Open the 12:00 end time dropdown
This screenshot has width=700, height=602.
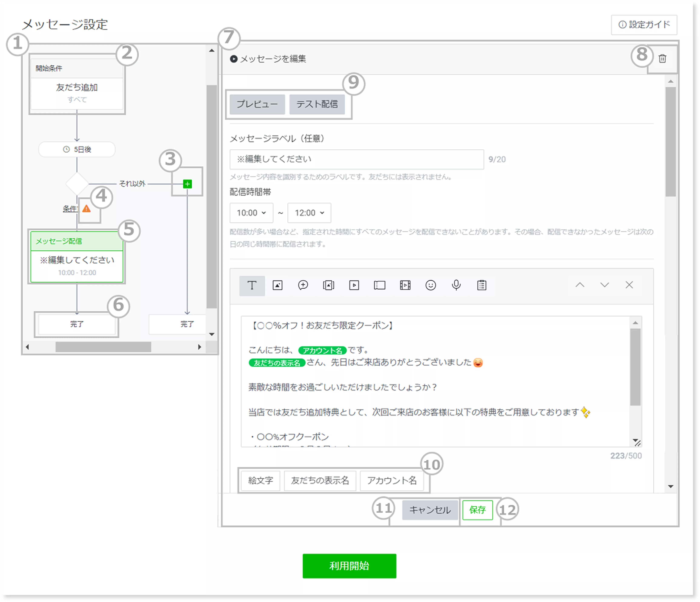[309, 213]
